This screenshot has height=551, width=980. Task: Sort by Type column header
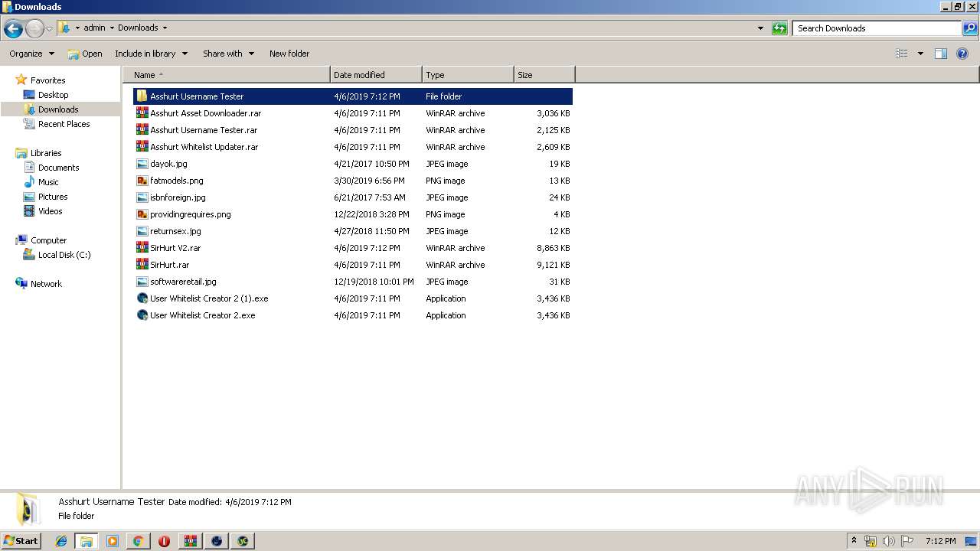pyautogui.click(x=468, y=75)
